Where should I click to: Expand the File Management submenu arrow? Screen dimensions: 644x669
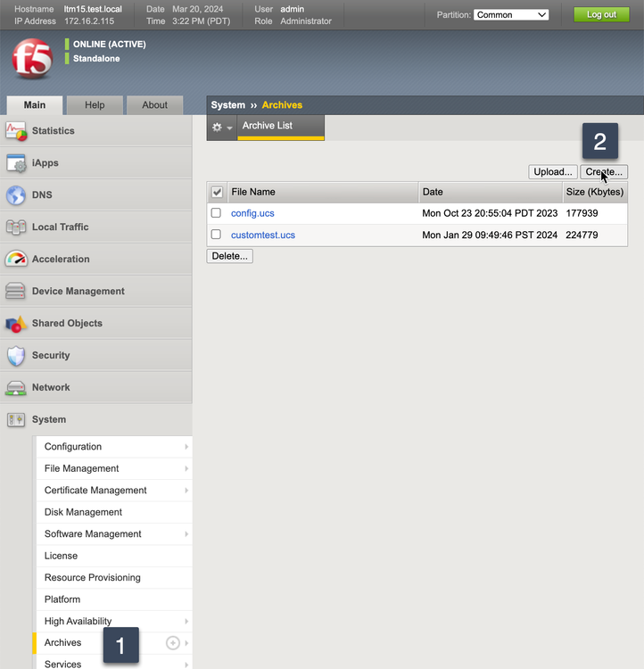pyautogui.click(x=186, y=468)
